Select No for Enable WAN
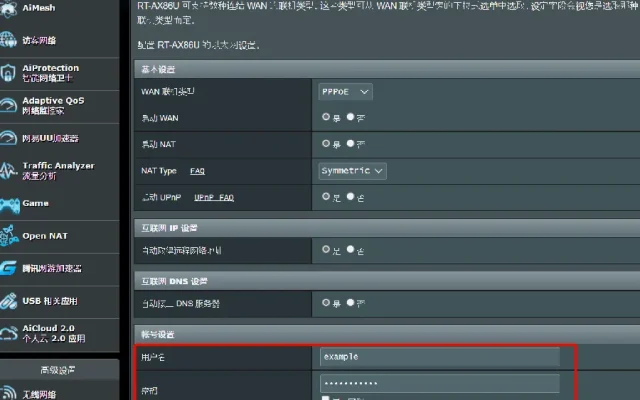640x400 pixels. 350,117
